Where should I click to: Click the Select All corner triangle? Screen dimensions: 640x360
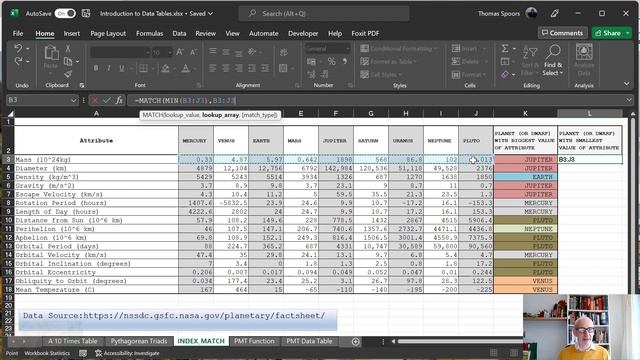pos(10,113)
